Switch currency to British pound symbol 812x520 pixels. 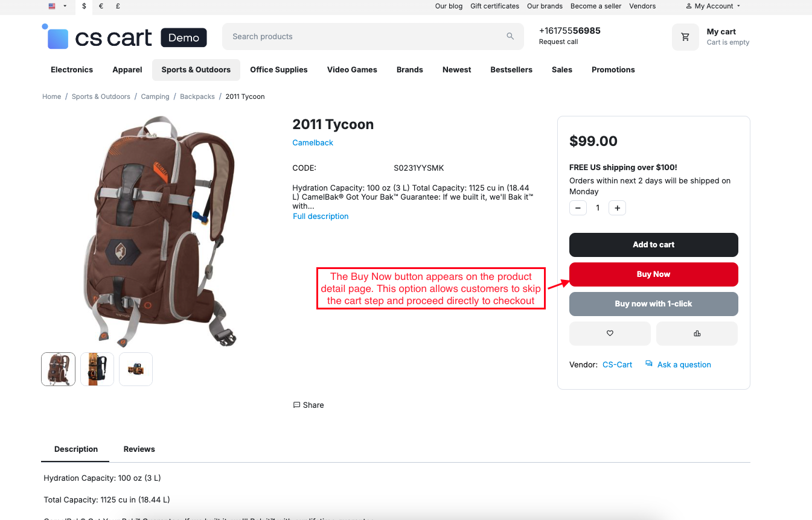point(118,6)
